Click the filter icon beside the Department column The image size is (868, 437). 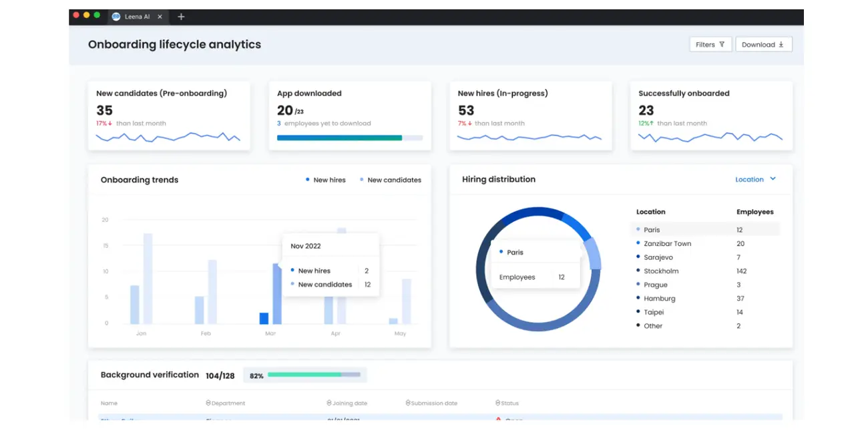208,403
